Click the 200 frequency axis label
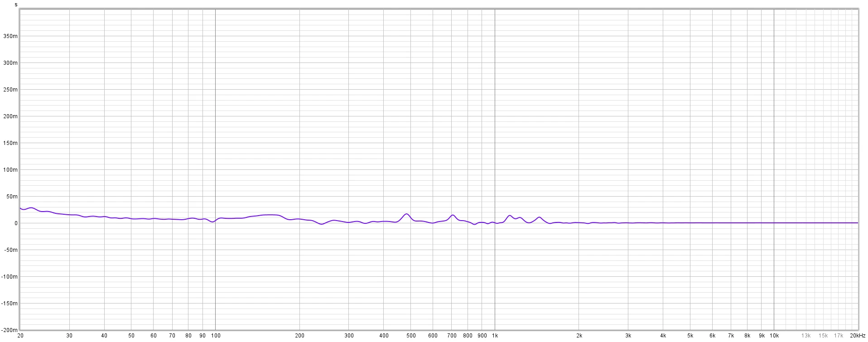868x342 pixels. click(300, 336)
